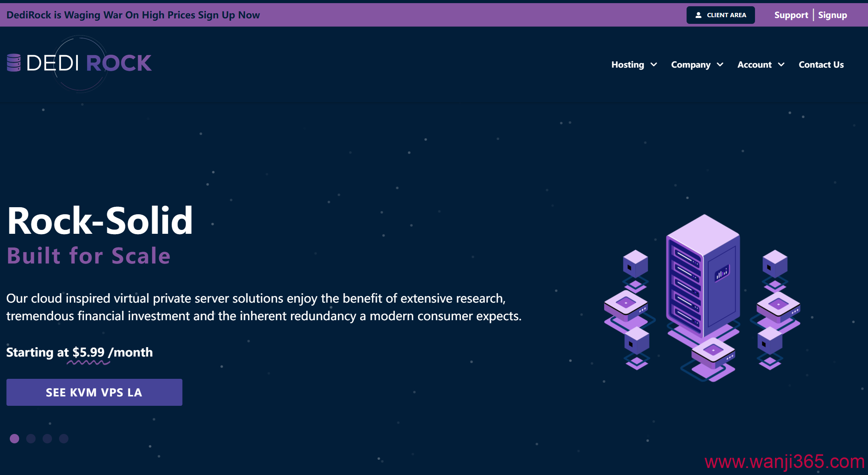Open the Hosting menu label
Image resolution: width=868 pixels, height=475 pixels.
[628, 65]
